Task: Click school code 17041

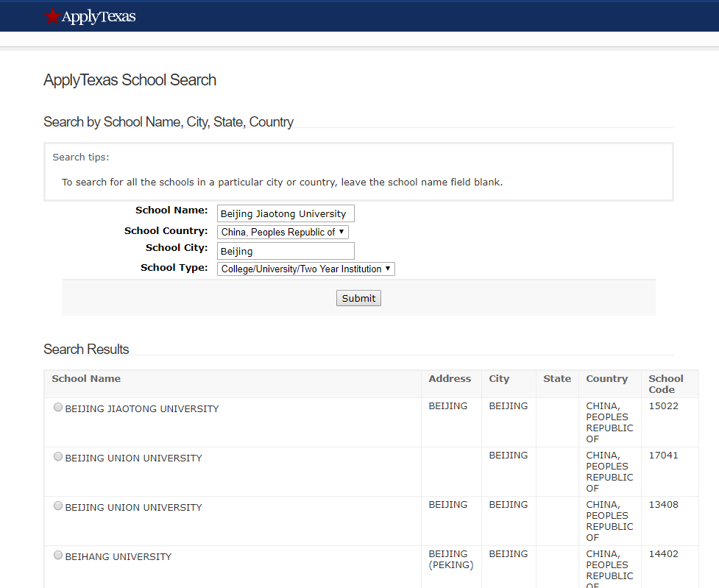Action: pyautogui.click(x=664, y=455)
